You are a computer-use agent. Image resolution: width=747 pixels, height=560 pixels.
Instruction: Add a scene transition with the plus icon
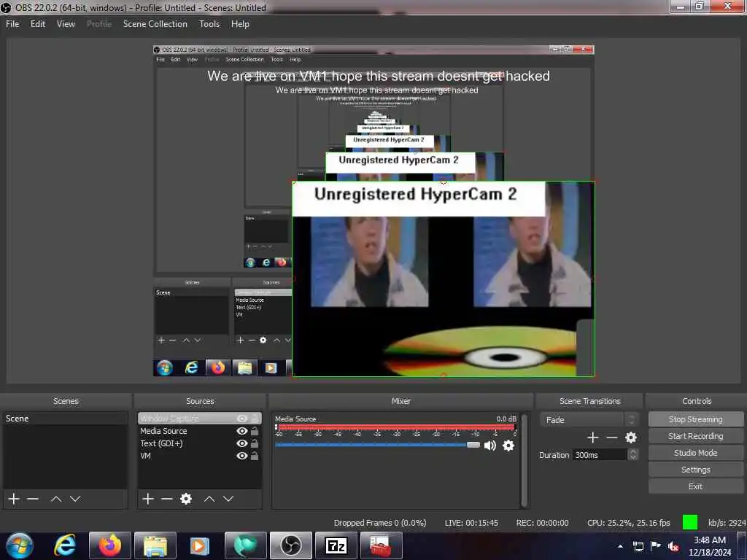coord(593,437)
